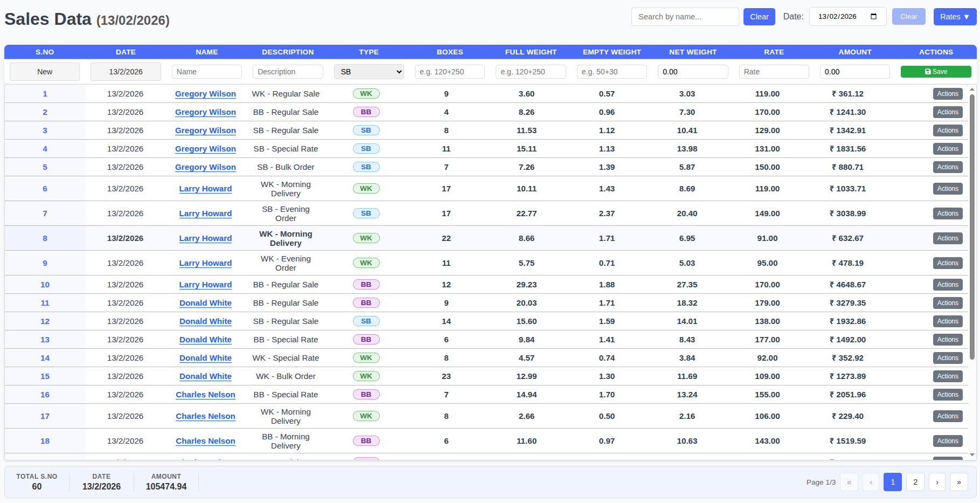The height and width of the screenshot is (503, 980).
Task: Focus the Search by name field
Action: click(685, 17)
